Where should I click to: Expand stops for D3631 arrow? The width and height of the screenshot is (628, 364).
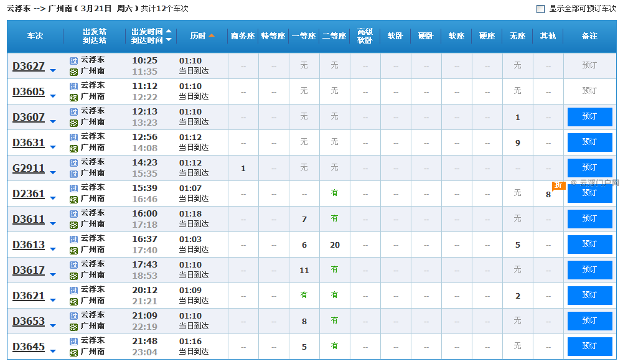tap(53, 147)
